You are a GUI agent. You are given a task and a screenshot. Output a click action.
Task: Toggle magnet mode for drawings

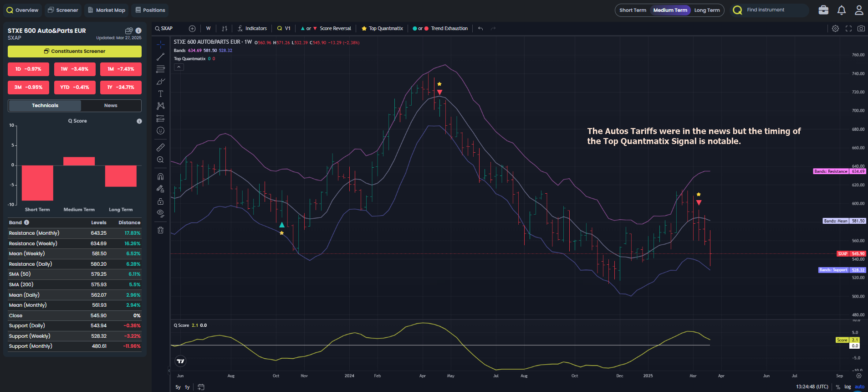(161, 176)
